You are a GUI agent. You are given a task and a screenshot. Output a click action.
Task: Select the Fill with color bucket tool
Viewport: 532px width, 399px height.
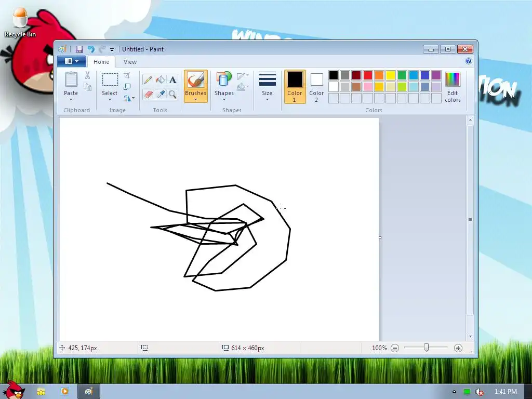(x=160, y=79)
